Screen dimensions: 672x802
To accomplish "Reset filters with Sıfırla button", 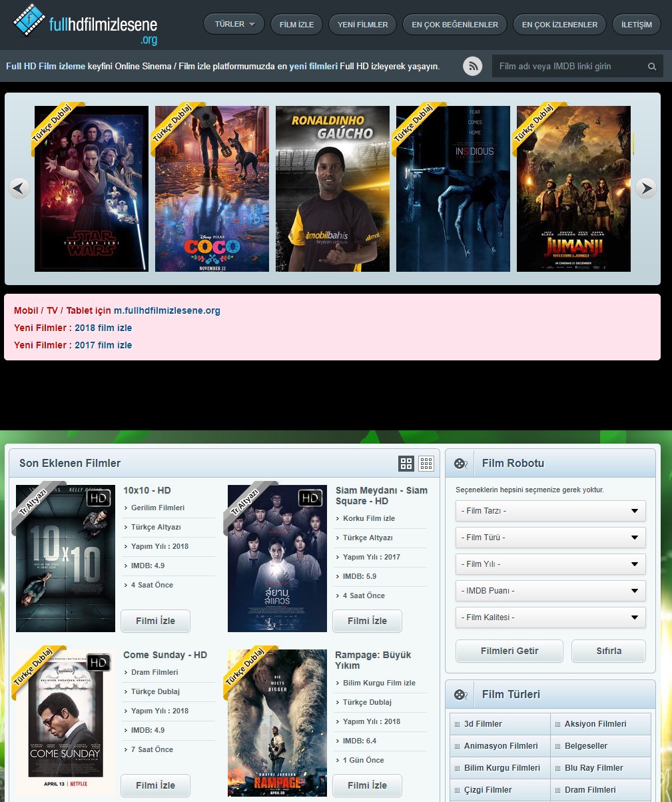I will (x=609, y=651).
